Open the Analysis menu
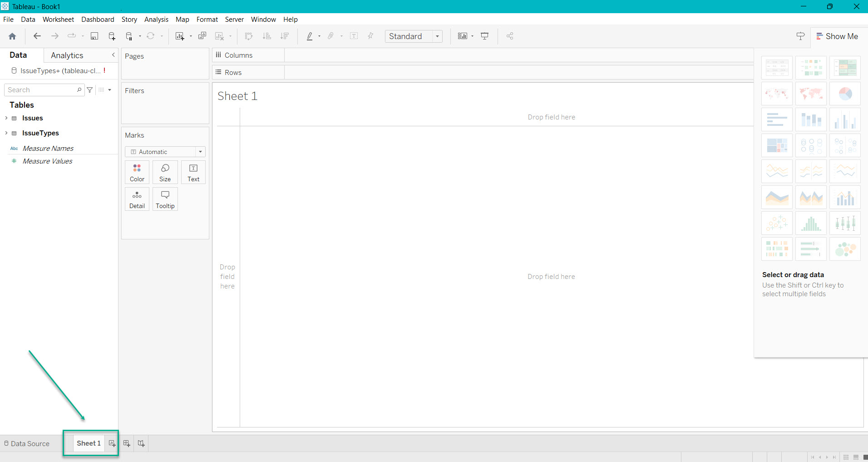The image size is (868, 462). pyautogui.click(x=156, y=20)
